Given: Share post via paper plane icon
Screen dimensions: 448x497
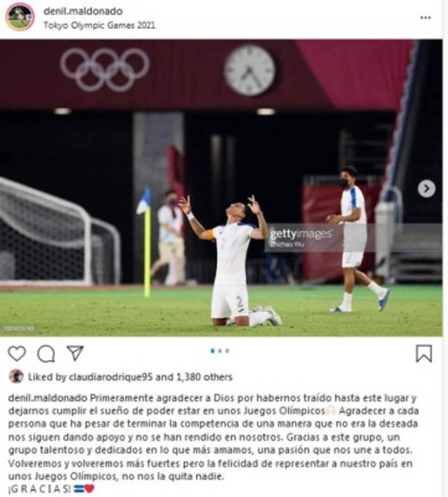Looking at the screenshot, I should pyautogui.click(x=75, y=353).
